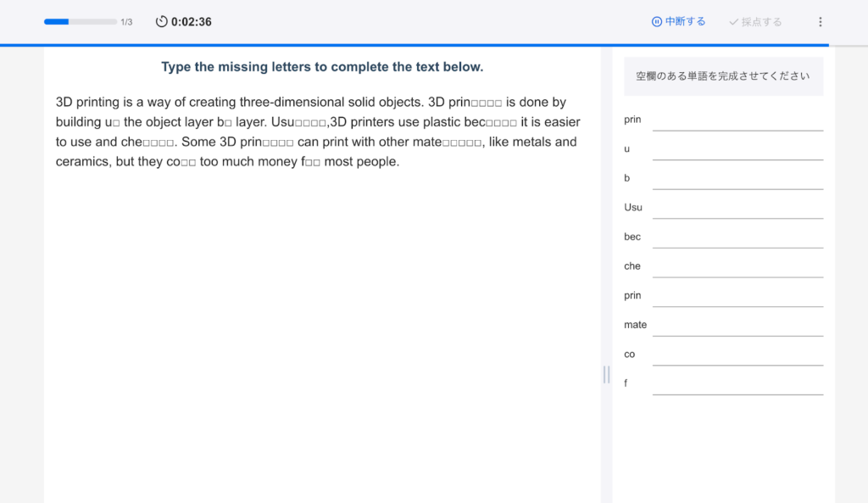This screenshot has width=868, height=503.
Task: Focus the "Usu" answer input field
Action: (737, 209)
